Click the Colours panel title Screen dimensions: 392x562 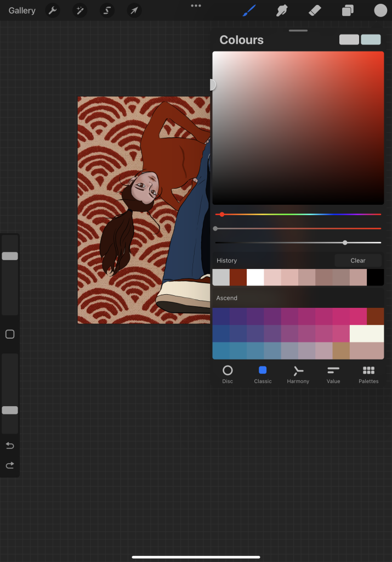[x=241, y=40]
